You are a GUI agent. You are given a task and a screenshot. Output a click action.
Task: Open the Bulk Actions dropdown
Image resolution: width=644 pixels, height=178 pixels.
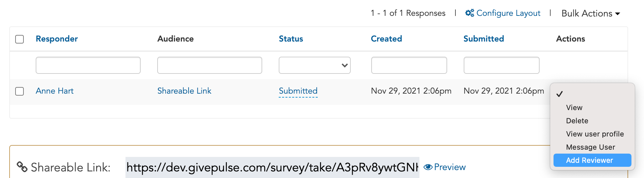coord(591,14)
